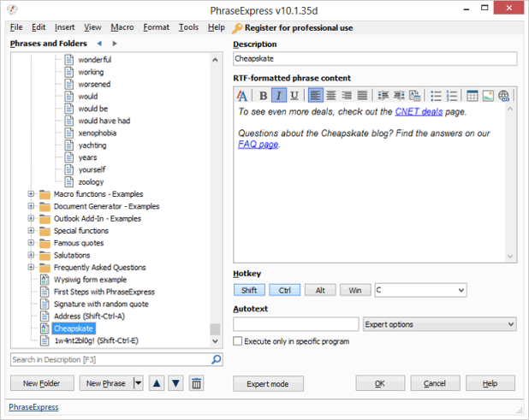Expand the Outlook Add-In - Examples folder
This screenshot has width=529, height=420.
click(31, 218)
